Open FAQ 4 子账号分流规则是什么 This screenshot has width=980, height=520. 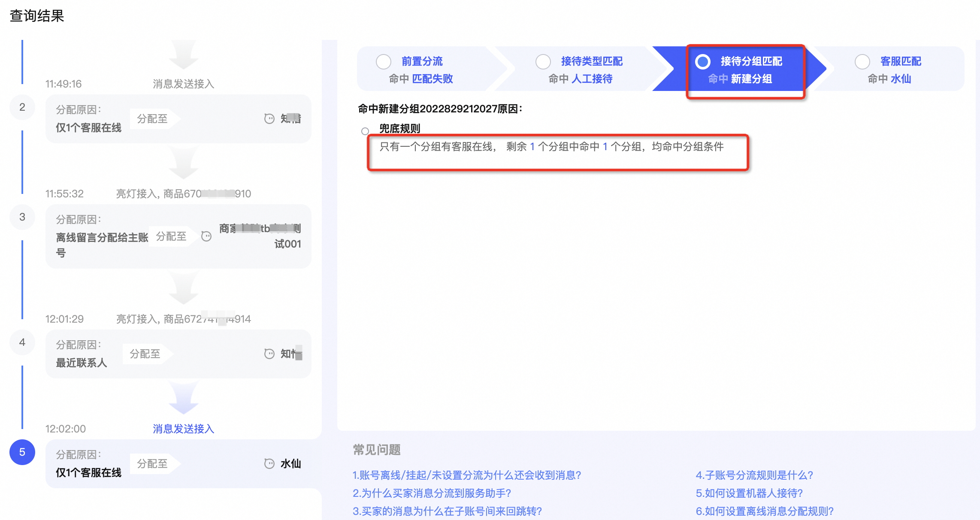tap(755, 475)
